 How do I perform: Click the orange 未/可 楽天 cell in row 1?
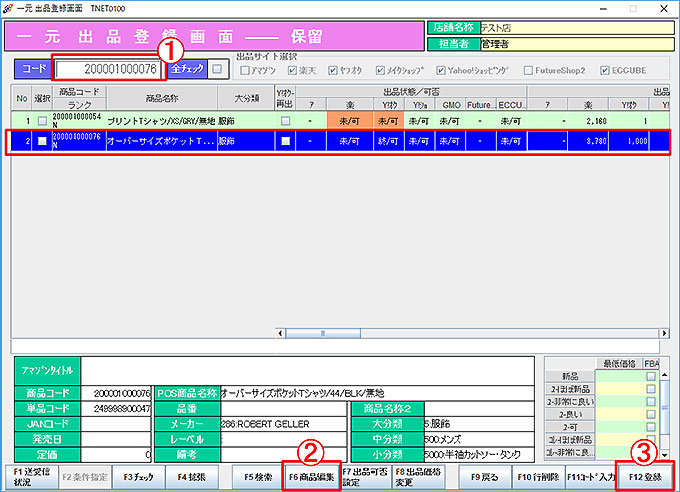pyautogui.click(x=350, y=121)
